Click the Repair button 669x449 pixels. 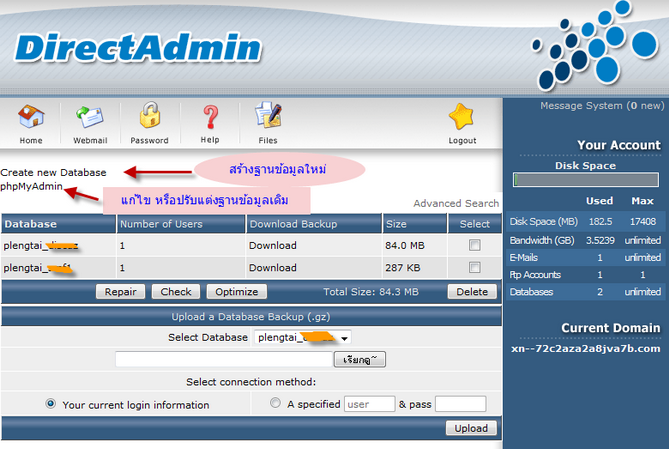[120, 292]
